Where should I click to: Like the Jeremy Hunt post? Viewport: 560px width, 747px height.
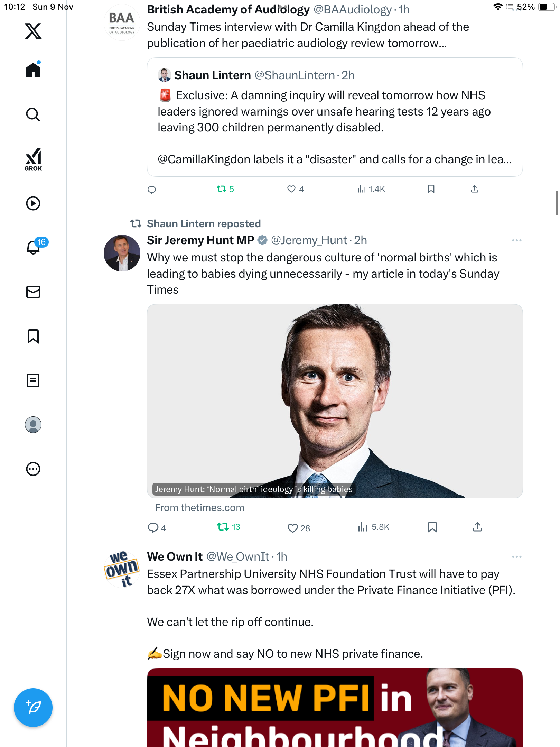click(x=292, y=528)
